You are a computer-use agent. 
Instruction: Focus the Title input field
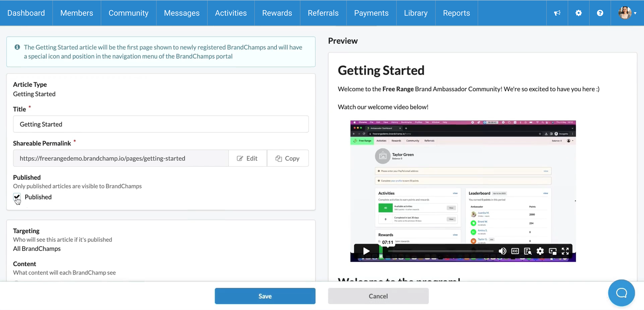pyautogui.click(x=161, y=124)
